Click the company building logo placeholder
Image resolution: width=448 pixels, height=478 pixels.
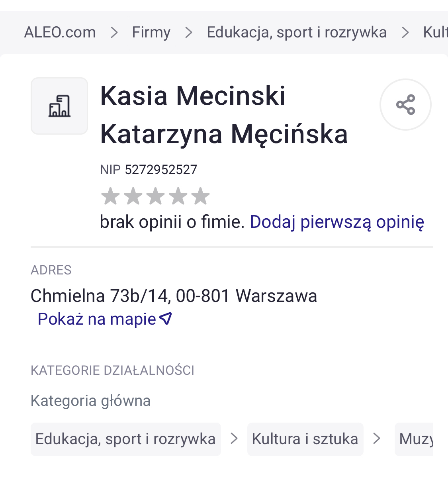(x=59, y=106)
